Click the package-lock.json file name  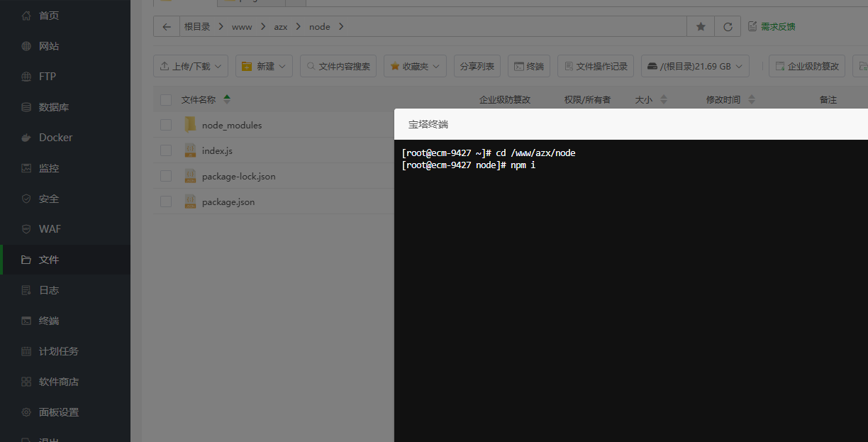coord(239,176)
